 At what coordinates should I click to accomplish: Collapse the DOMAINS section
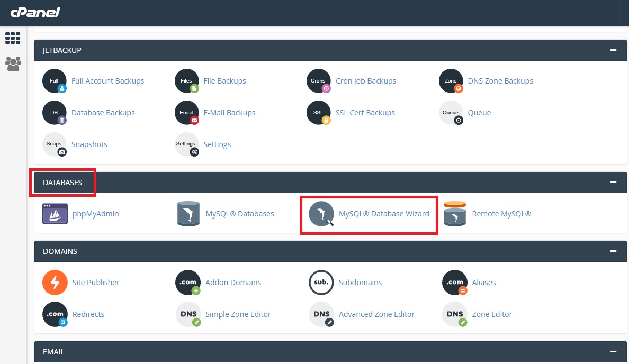[613, 251]
